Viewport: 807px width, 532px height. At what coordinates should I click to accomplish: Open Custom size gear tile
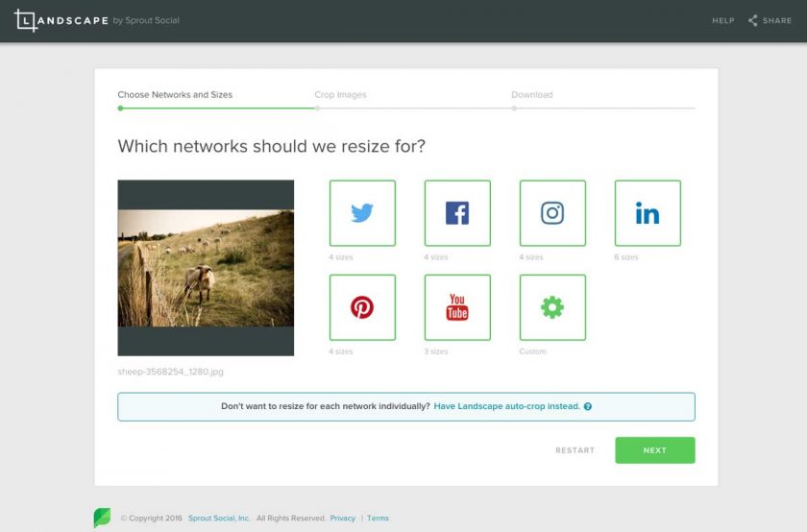click(x=552, y=307)
